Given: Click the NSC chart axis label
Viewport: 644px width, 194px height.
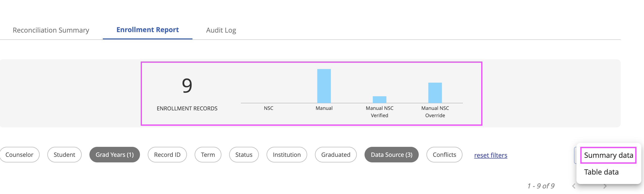Looking at the screenshot, I should coord(269,108).
